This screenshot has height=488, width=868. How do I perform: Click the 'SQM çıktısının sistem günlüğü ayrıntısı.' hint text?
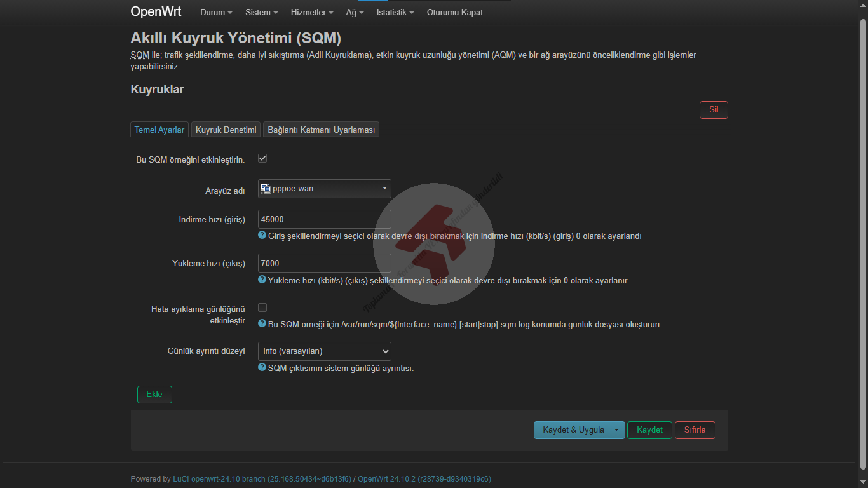[x=341, y=368]
